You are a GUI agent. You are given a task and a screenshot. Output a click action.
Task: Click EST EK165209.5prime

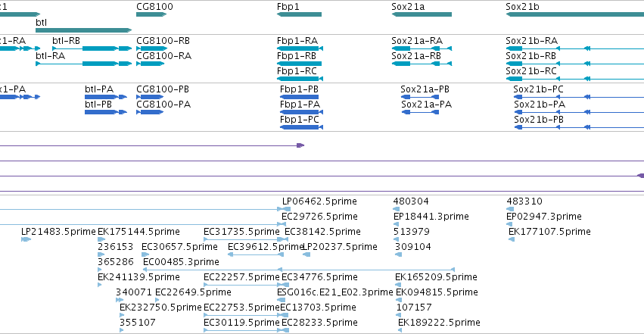(x=436, y=277)
